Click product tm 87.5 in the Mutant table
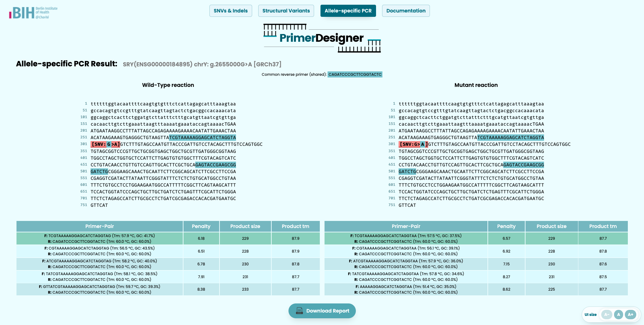Viewport: 644px width, 325px height. (x=603, y=277)
